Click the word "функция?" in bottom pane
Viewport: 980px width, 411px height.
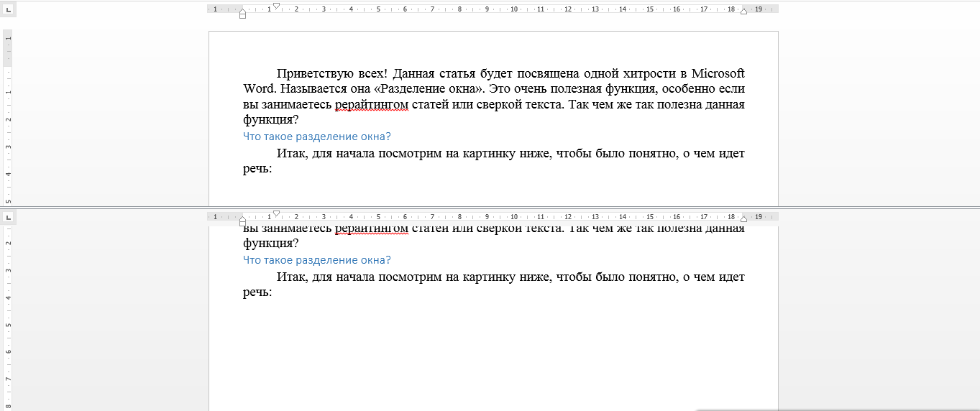tap(270, 244)
